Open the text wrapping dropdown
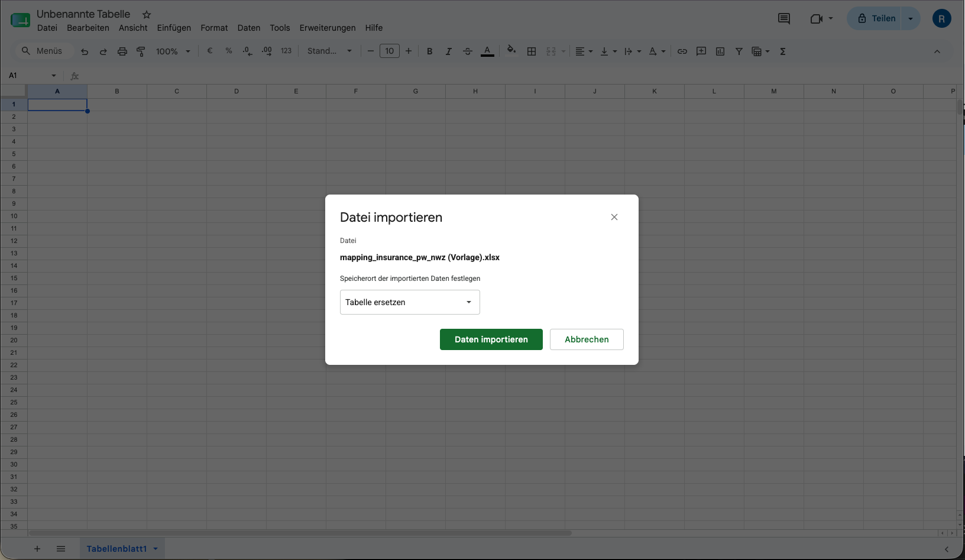965x560 pixels. [x=633, y=51]
